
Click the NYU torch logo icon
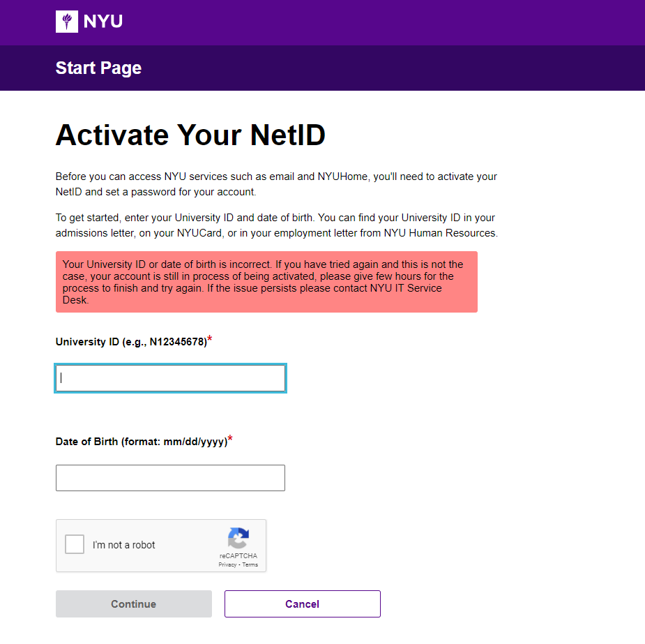(x=67, y=22)
